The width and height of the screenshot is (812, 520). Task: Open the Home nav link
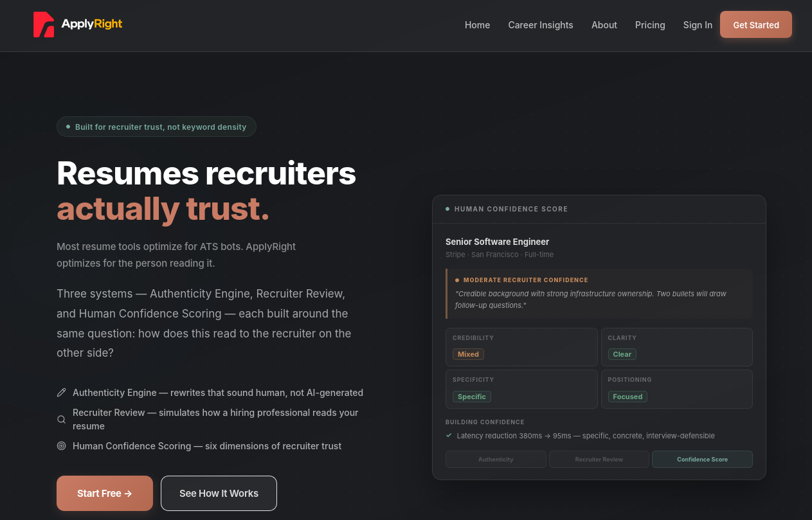[x=477, y=25]
